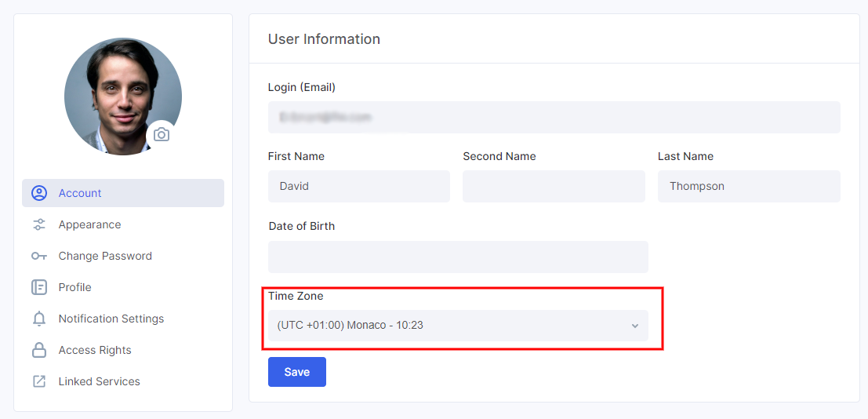Open Change Password page
This screenshot has height=419, width=868.
point(123,256)
